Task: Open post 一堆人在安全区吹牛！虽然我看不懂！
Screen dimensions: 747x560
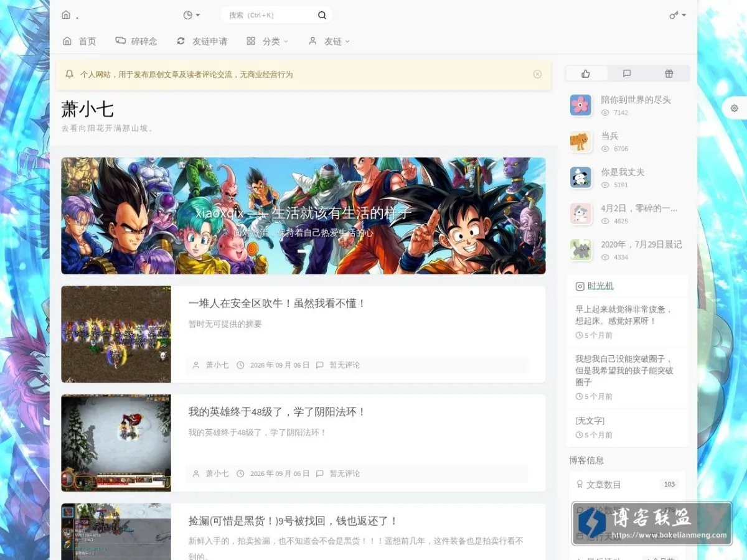Action: pyautogui.click(x=277, y=303)
